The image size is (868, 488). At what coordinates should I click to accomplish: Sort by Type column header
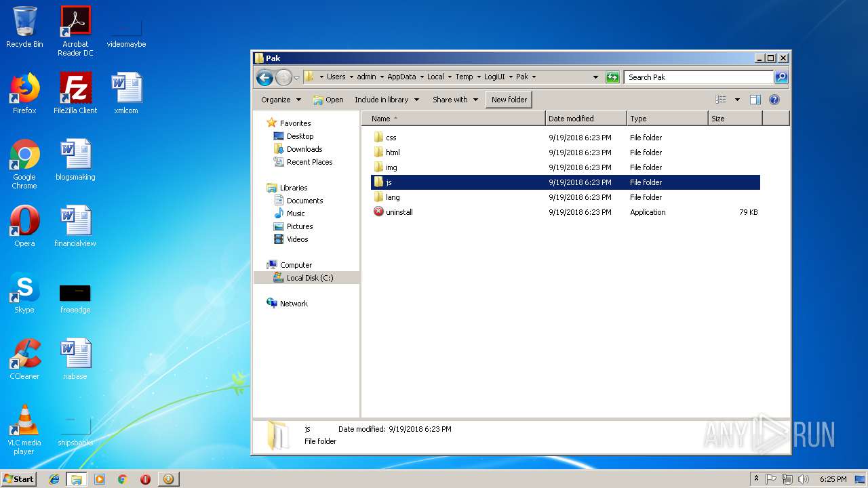(x=667, y=119)
